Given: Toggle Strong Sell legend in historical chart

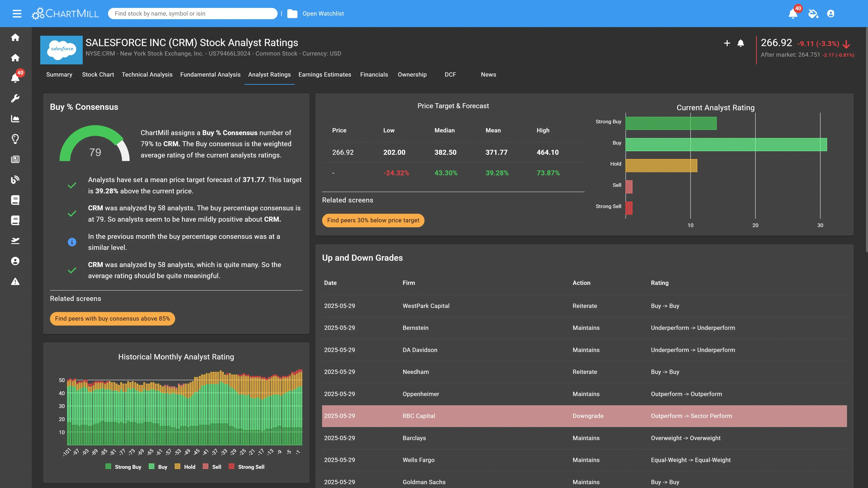Looking at the screenshot, I should point(246,467).
